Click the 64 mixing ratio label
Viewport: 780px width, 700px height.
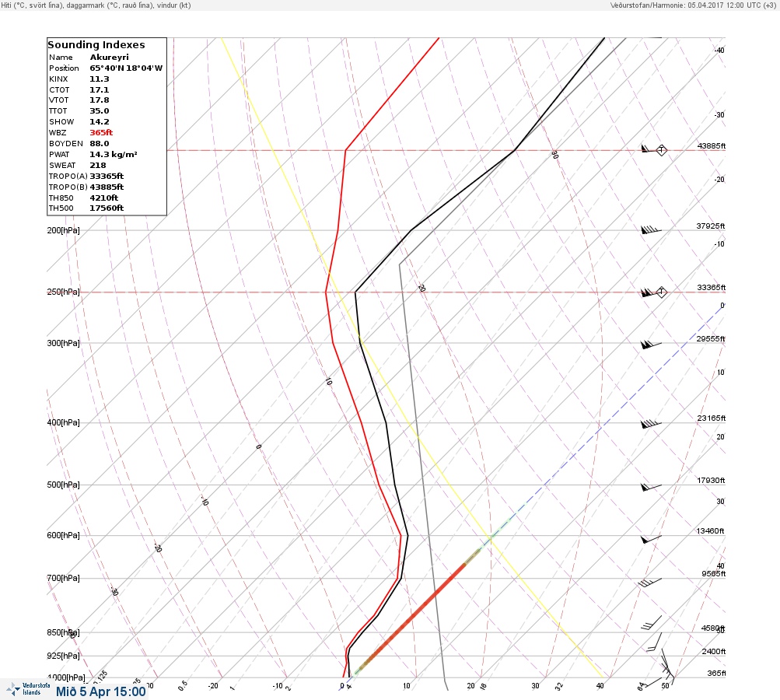(642, 687)
